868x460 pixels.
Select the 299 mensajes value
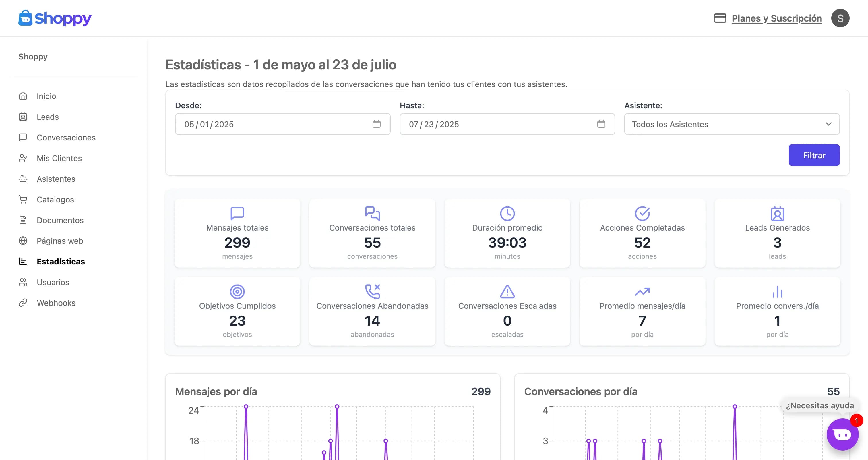coord(237,243)
